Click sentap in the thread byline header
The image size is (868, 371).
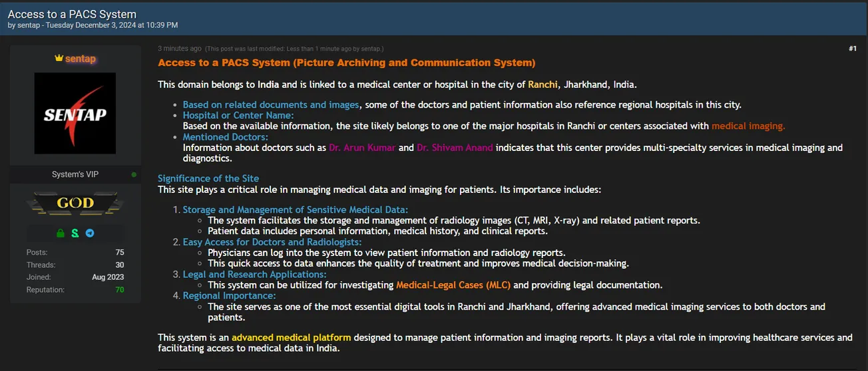click(x=28, y=25)
